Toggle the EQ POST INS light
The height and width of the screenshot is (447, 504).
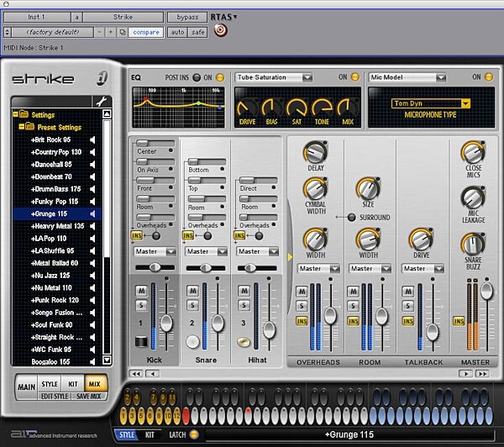197,77
